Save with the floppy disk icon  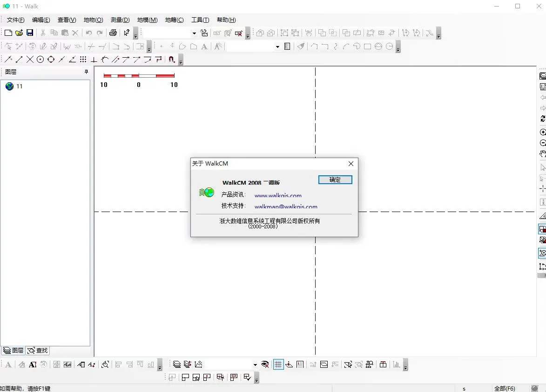click(x=30, y=33)
